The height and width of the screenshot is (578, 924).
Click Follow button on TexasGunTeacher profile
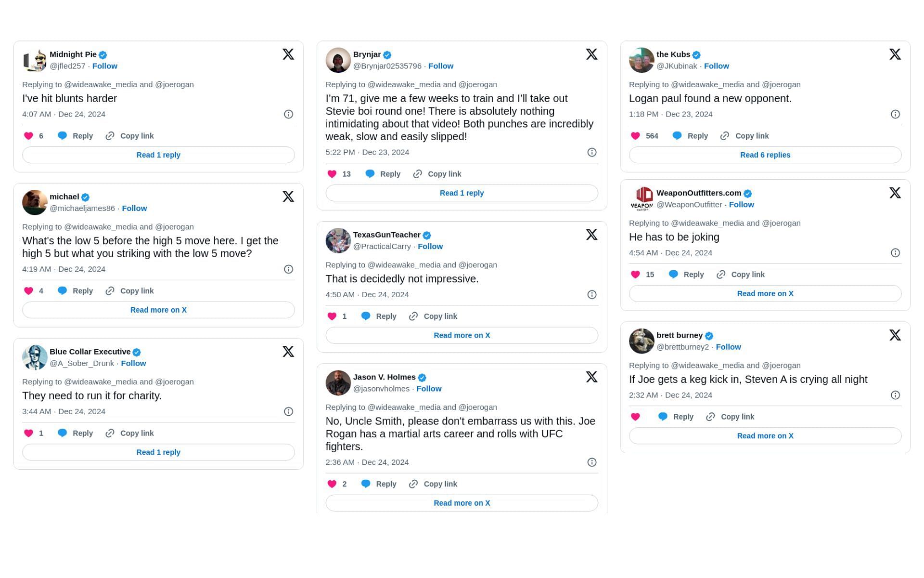[x=430, y=246]
